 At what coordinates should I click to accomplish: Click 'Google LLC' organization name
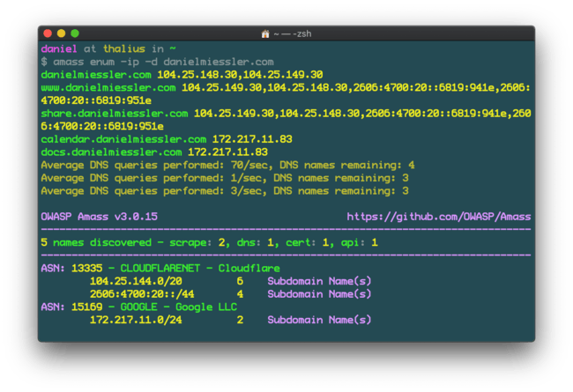[206, 307]
